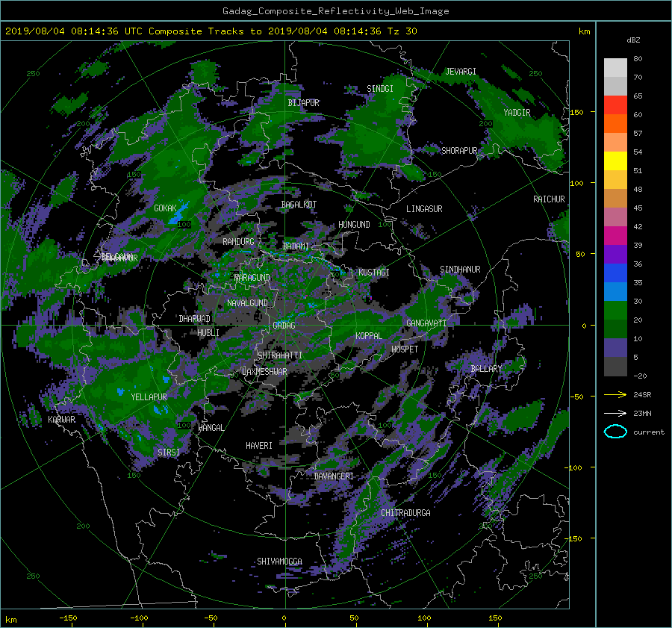Pick the magenta 42 dBZ color swatch

(615, 235)
